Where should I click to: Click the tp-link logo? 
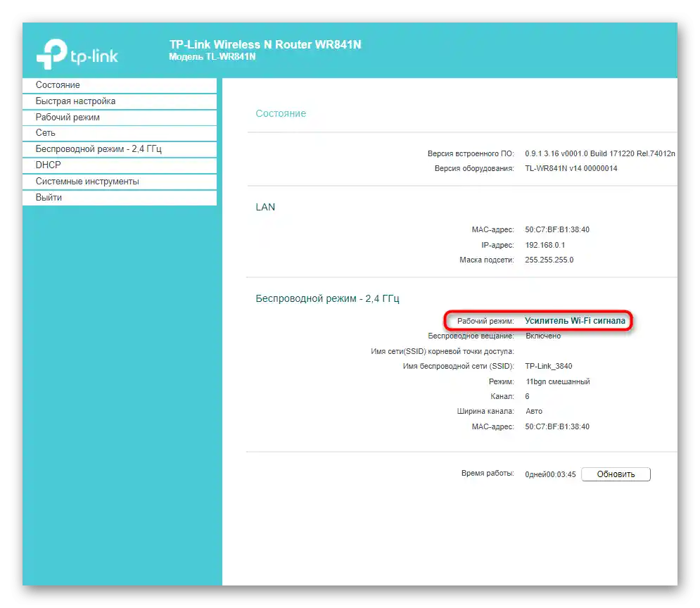(77, 54)
